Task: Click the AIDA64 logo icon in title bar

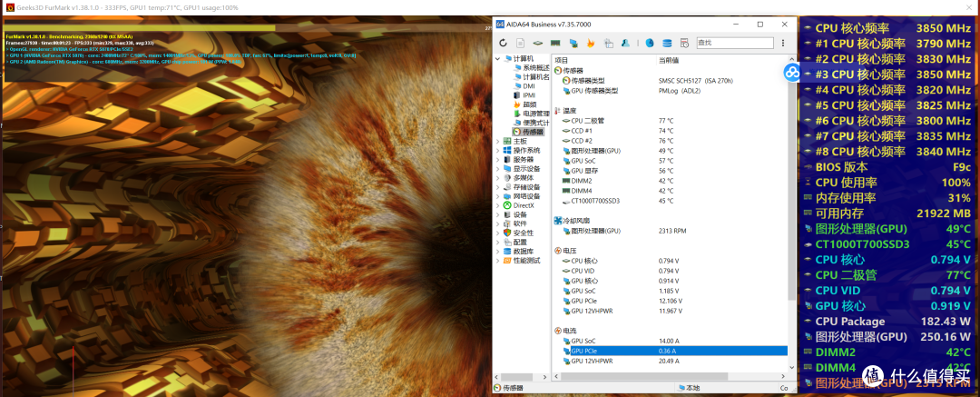Action: (x=500, y=25)
